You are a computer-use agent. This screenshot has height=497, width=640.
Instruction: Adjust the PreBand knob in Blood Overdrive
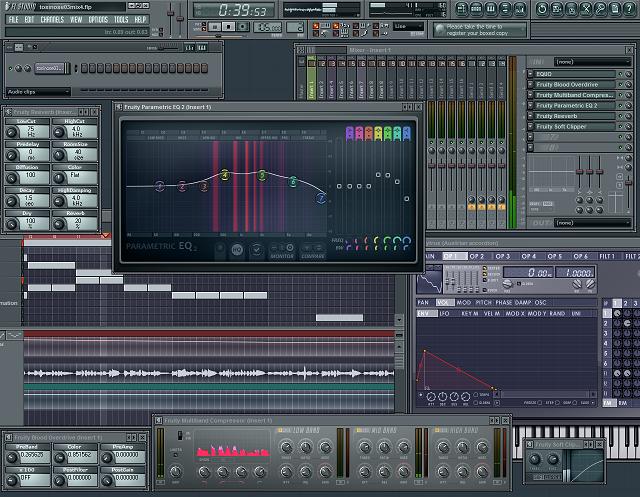pyautogui.click(x=11, y=457)
